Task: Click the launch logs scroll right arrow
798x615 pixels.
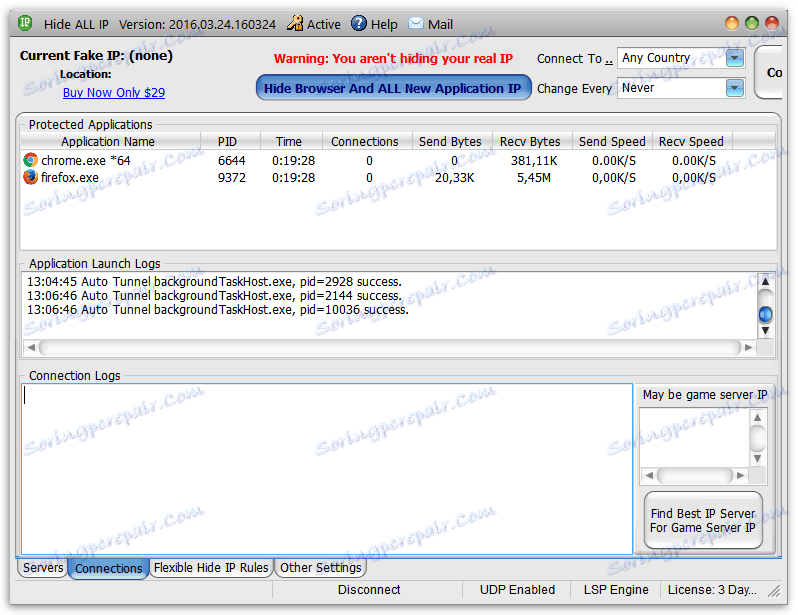Action: tap(748, 347)
